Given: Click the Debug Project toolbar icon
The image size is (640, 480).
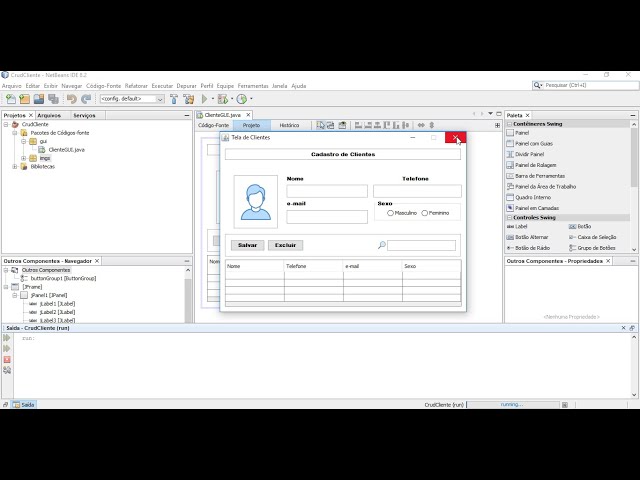Looking at the screenshot, I should [x=223, y=99].
